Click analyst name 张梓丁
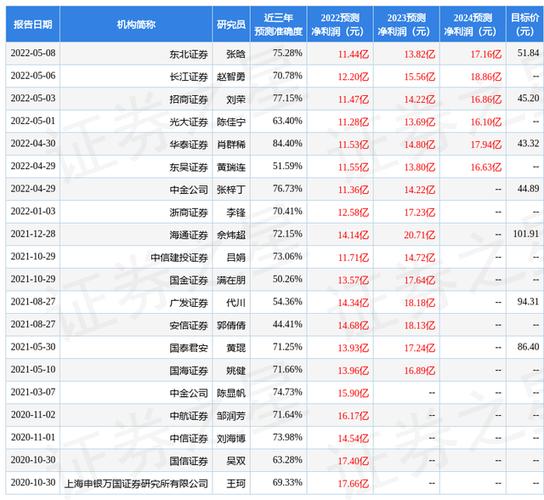The image size is (544, 500). [231, 190]
